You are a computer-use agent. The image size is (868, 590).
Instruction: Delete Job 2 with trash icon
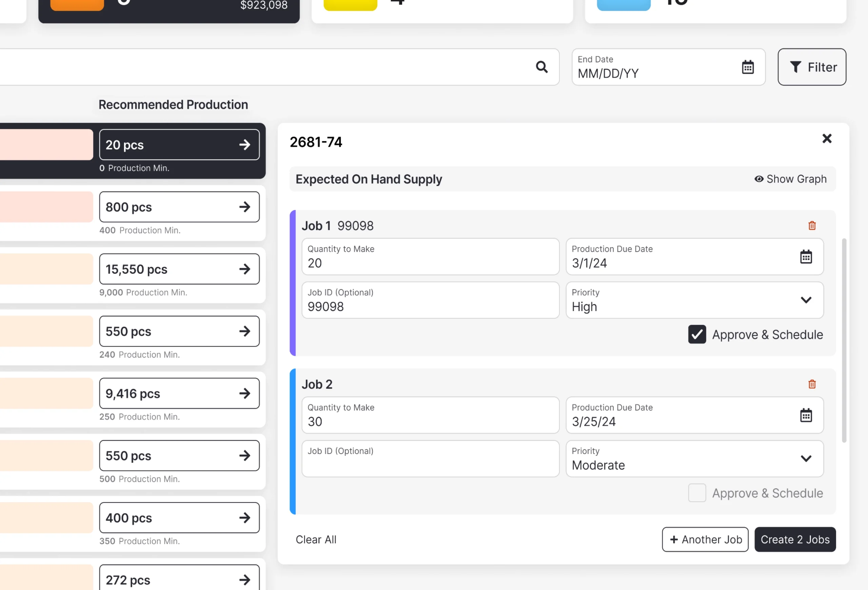click(x=812, y=384)
